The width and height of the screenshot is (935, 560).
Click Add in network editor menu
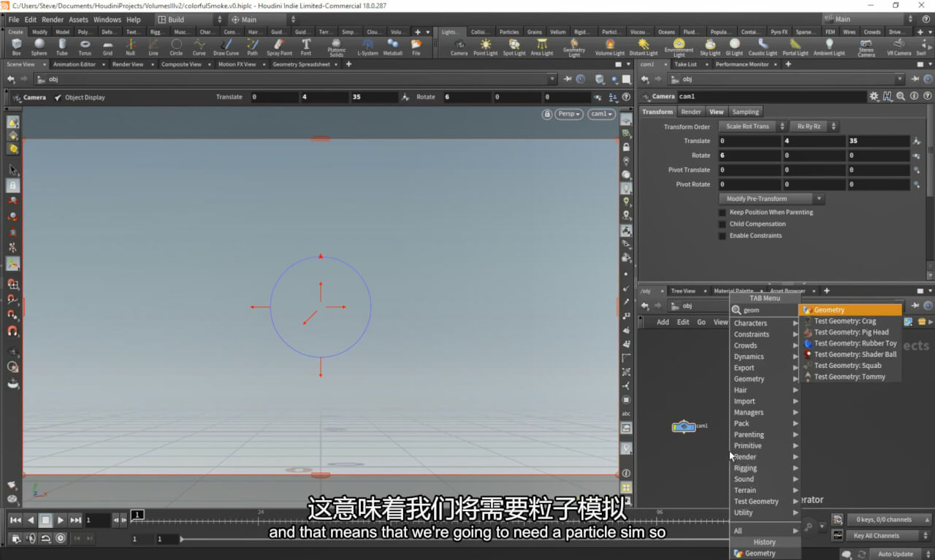(663, 322)
